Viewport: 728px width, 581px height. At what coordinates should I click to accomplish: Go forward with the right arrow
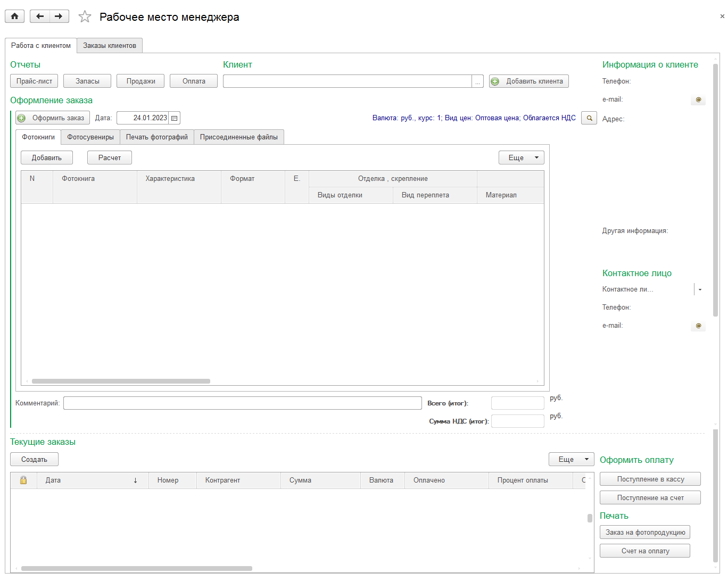[59, 16]
